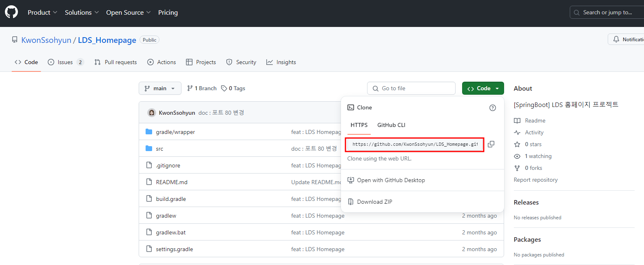This screenshot has width=644, height=265.
Task: Open the Issues tab
Action: (x=66, y=62)
